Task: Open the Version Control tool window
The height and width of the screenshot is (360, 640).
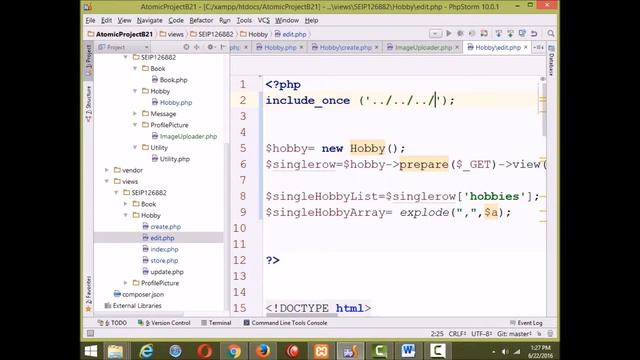Action: 164,323
